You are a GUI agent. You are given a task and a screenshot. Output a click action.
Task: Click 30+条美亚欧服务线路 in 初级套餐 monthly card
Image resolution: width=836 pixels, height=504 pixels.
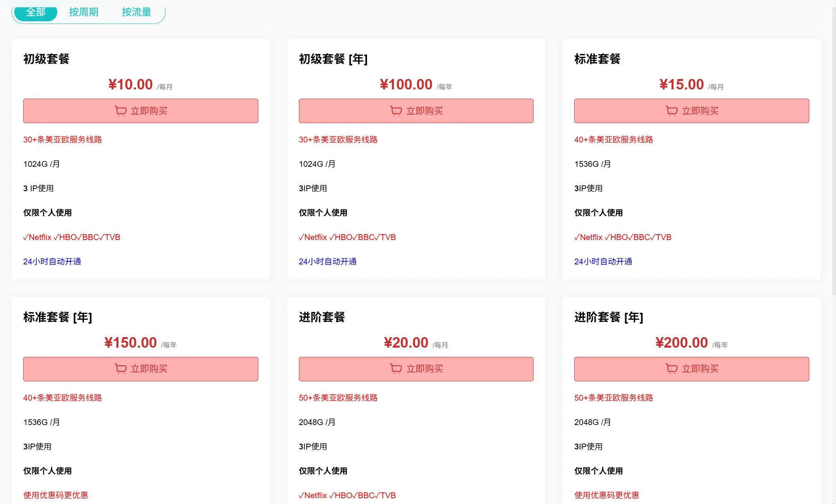click(62, 139)
